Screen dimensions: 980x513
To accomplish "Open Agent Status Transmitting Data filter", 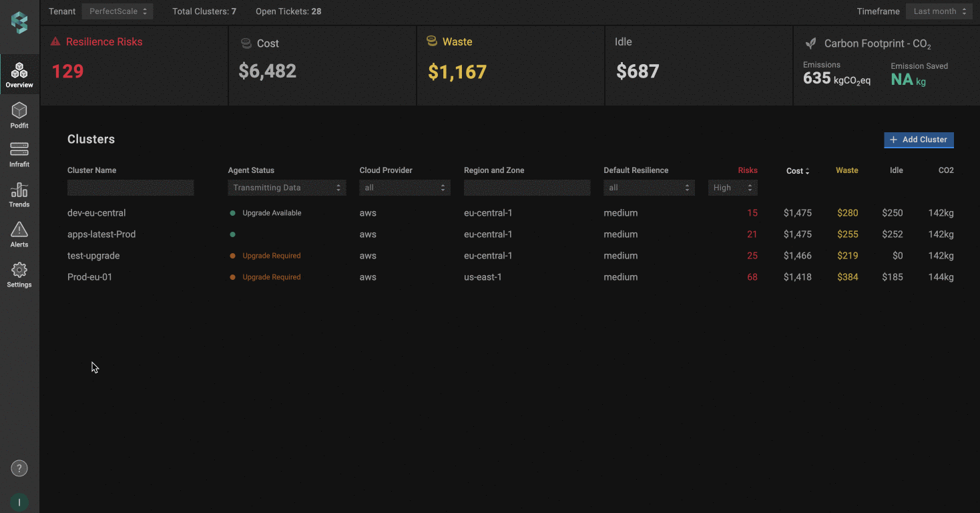I will [286, 188].
